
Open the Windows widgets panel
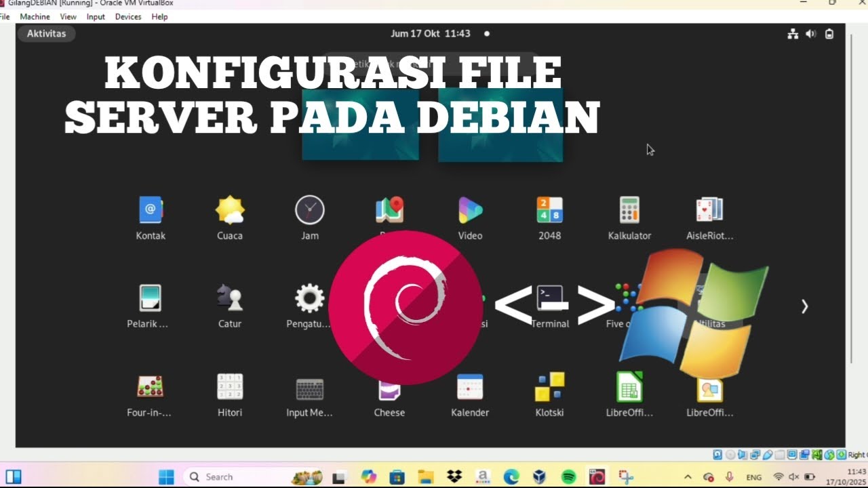click(14, 477)
